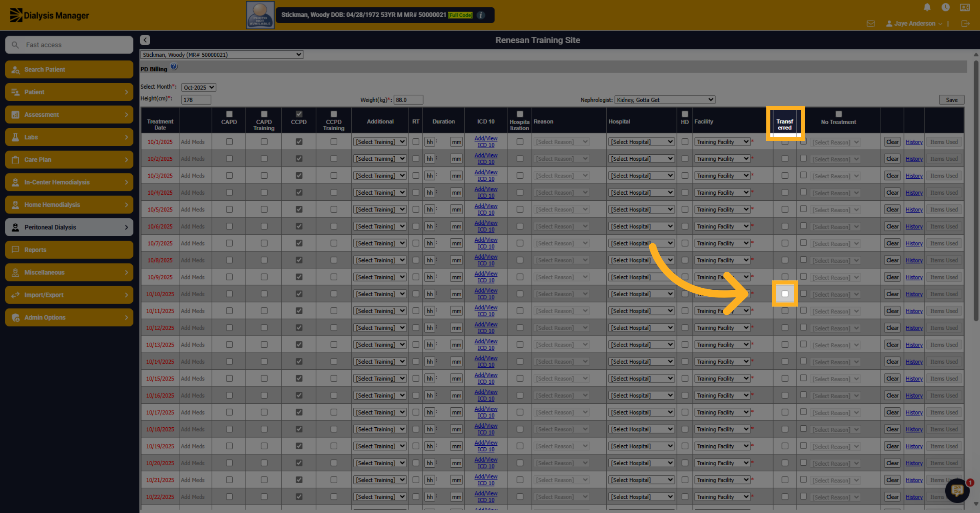Click the Reports icon in the sidebar
This screenshot has width=980, height=513.
(x=16, y=250)
